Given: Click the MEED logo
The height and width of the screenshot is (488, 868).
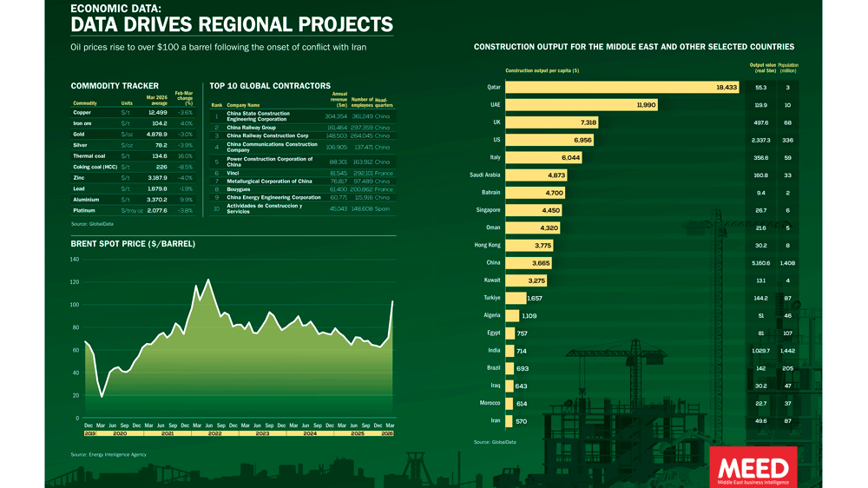Looking at the screenshot, I should 753,468.
